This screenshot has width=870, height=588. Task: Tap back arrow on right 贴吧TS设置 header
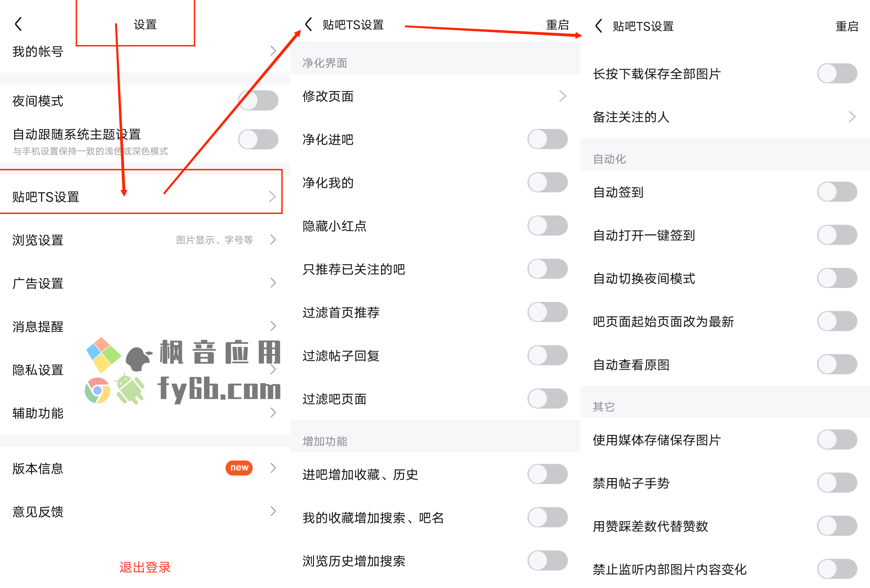click(598, 26)
